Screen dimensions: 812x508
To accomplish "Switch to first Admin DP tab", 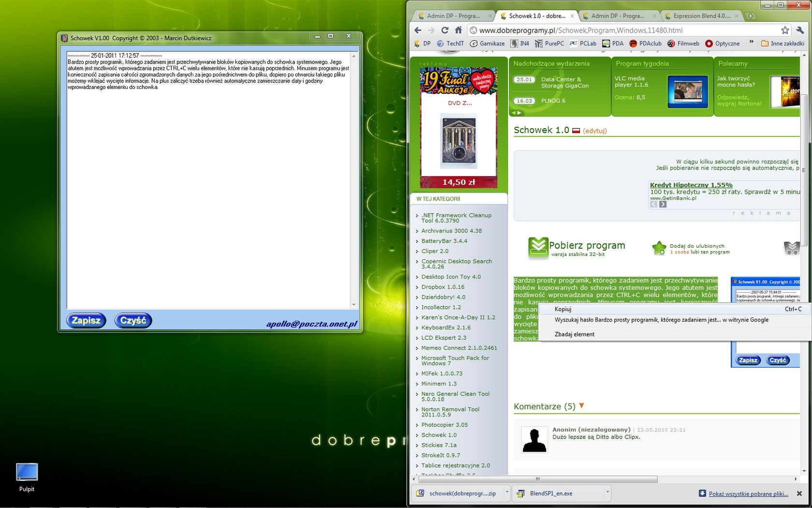I will pos(453,16).
